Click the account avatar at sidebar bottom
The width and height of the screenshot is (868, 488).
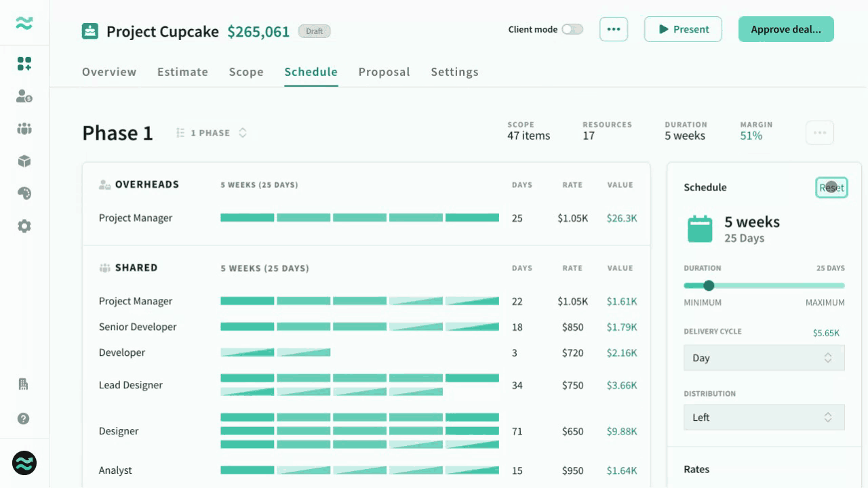(24, 464)
